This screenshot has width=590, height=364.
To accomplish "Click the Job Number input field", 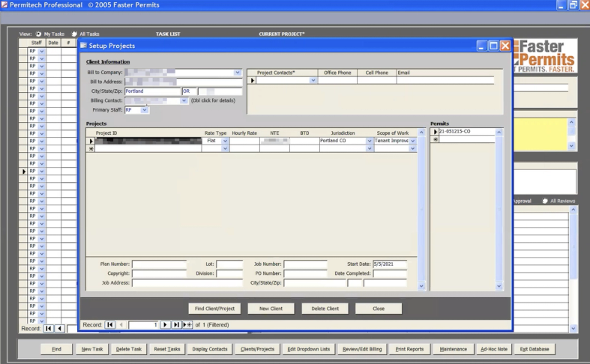I will coord(305,264).
